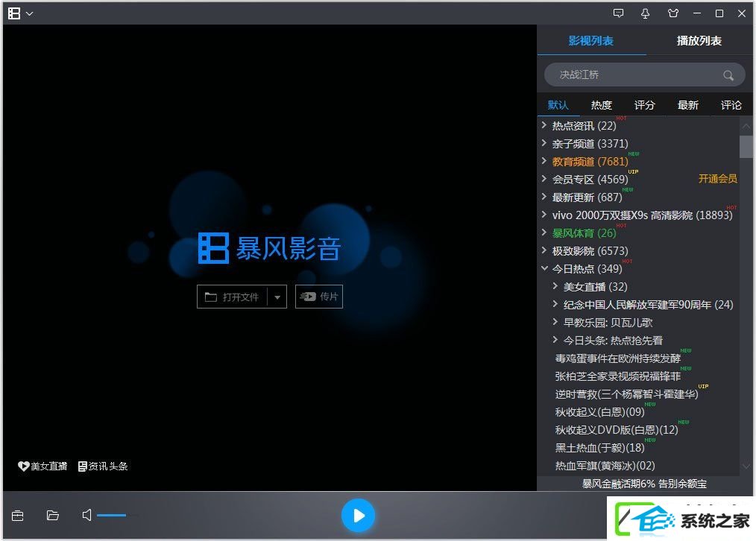The width and height of the screenshot is (756, 541).
Task: Open 资讯头条 shortcut
Action: click(103, 466)
